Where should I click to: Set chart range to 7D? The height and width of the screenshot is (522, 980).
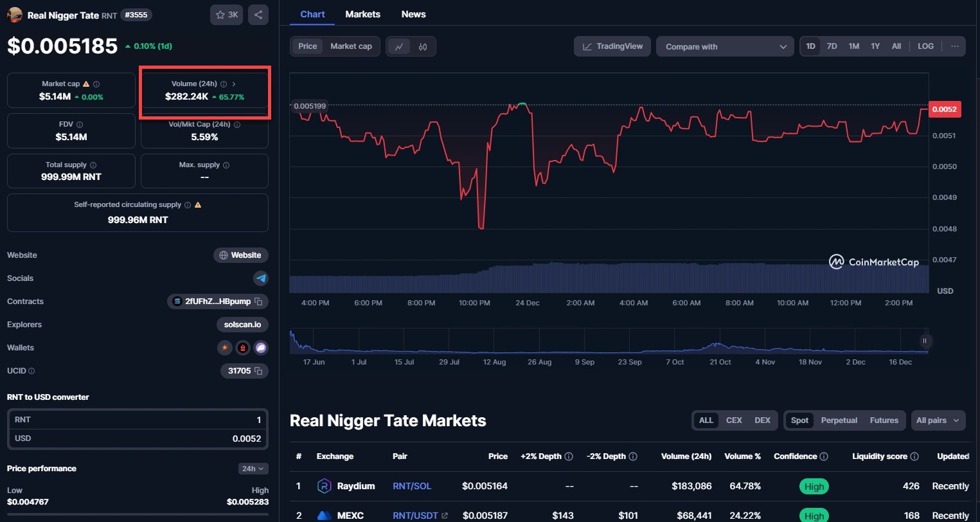point(832,46)
